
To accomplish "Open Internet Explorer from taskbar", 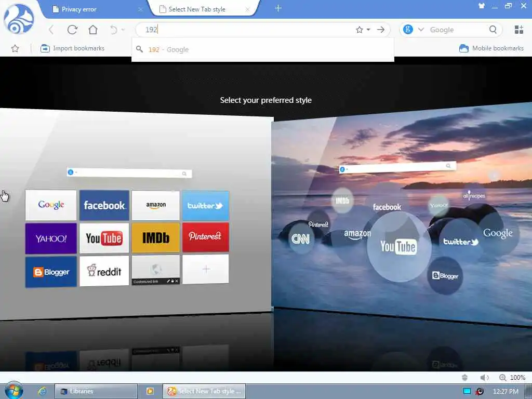I will click(x=42, y=391).
